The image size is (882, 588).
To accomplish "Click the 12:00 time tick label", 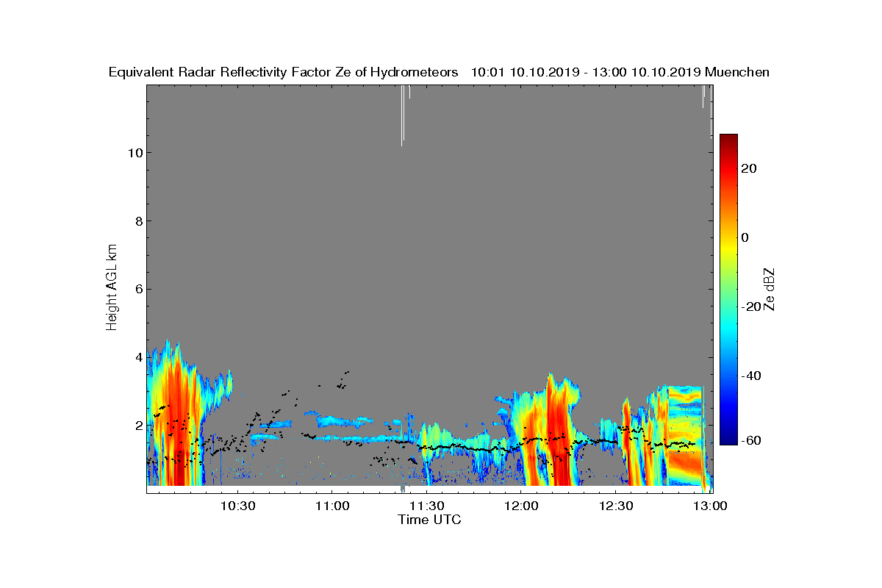I will click(523, 506).
